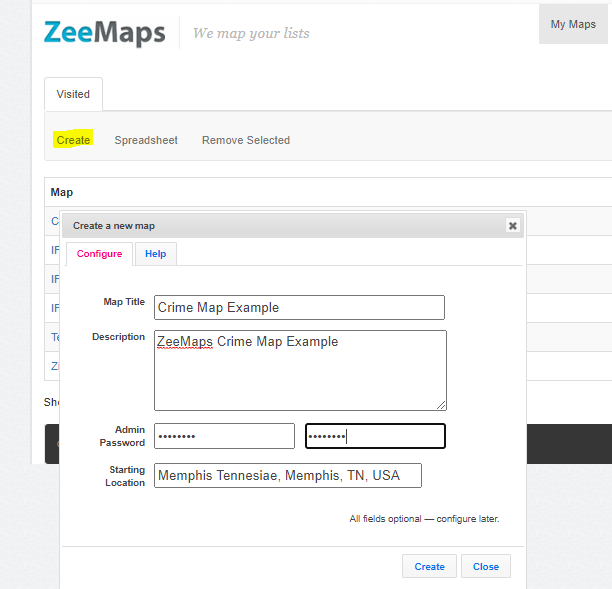The height and width of the screenshot is (589, 612).
Task: Open the map link starting with Te
Action: tap(56, 337)
